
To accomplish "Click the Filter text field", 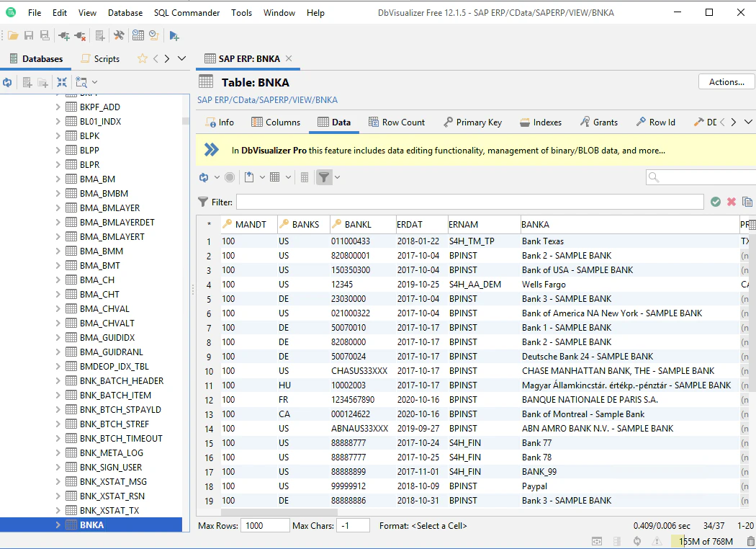I will click(469, 202).
